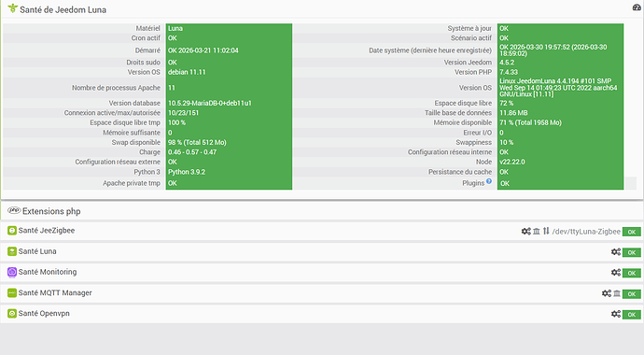Click the bank icon on MQTT Manager row

(x=617, y=293)
